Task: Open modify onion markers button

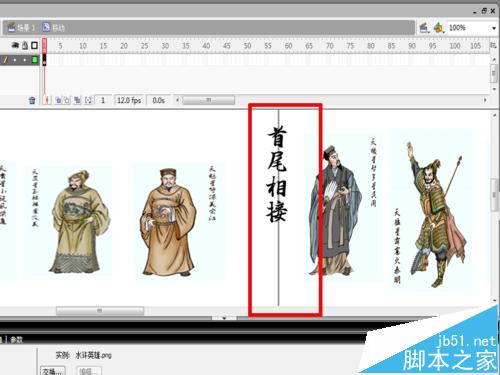Action: (88, 100)
